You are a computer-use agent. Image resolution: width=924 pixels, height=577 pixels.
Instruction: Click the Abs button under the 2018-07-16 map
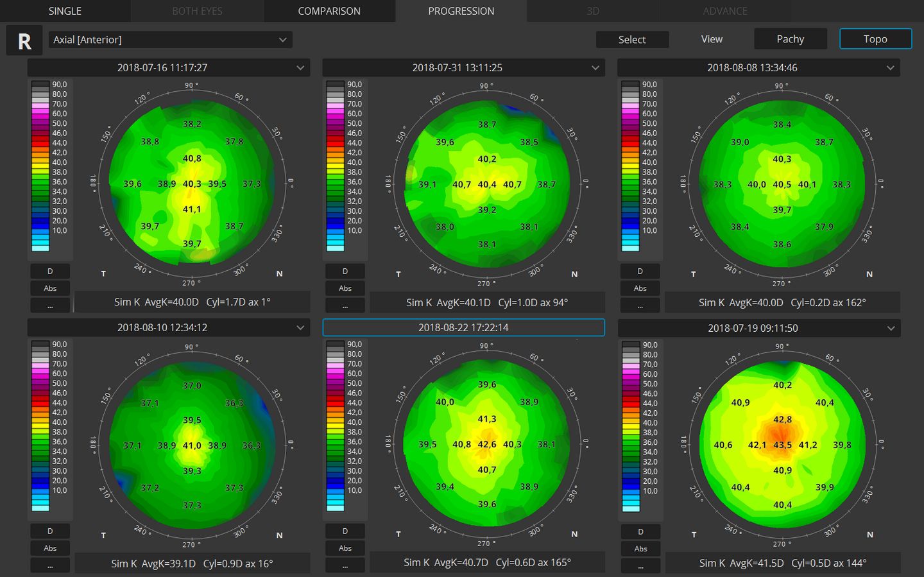pyautogui.click(x=50, y=288)
